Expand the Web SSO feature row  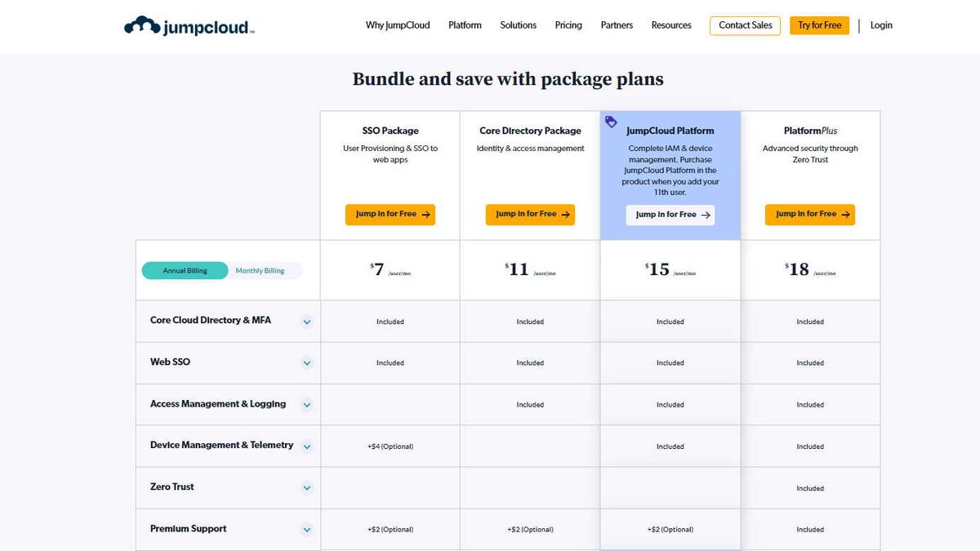click(307, 362)
